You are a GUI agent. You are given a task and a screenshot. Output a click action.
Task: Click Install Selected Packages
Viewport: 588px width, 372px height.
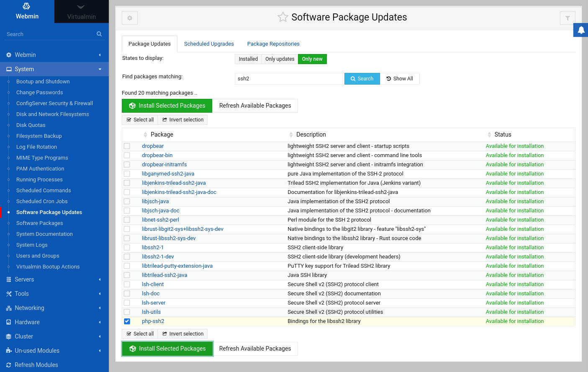(x=167, y=106)
